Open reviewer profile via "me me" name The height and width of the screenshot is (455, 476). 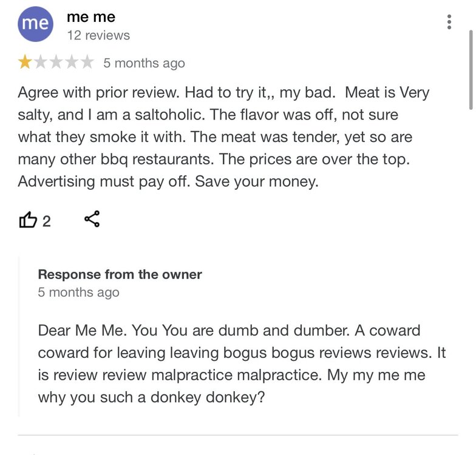tap(91, 17)
